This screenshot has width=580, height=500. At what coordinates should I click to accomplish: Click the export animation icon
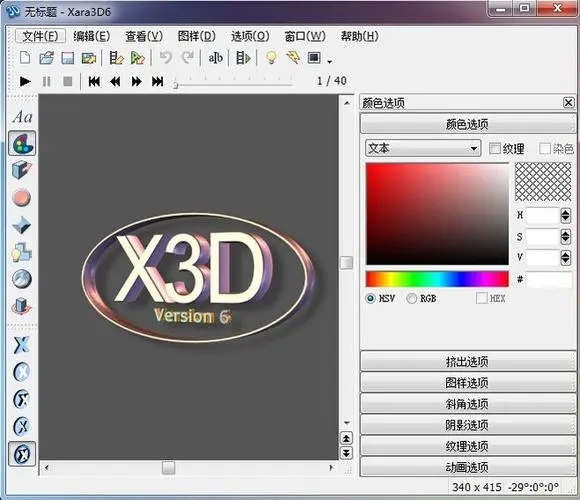(116, 58)
